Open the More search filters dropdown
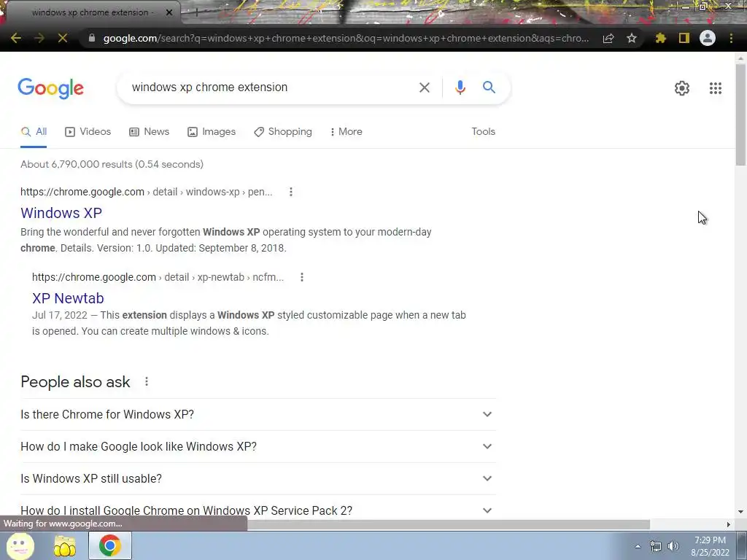The image size is (747, 560). pyautogui.click(x=347, y=131)
